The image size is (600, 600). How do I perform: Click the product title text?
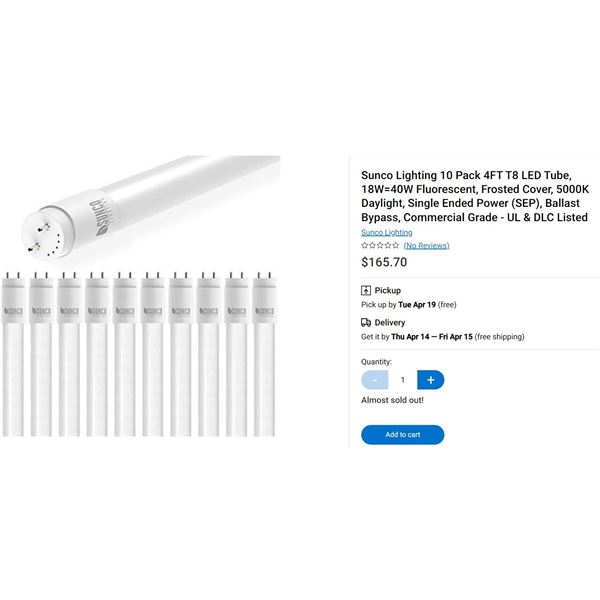pyautogui.click(x=475, y=196)
